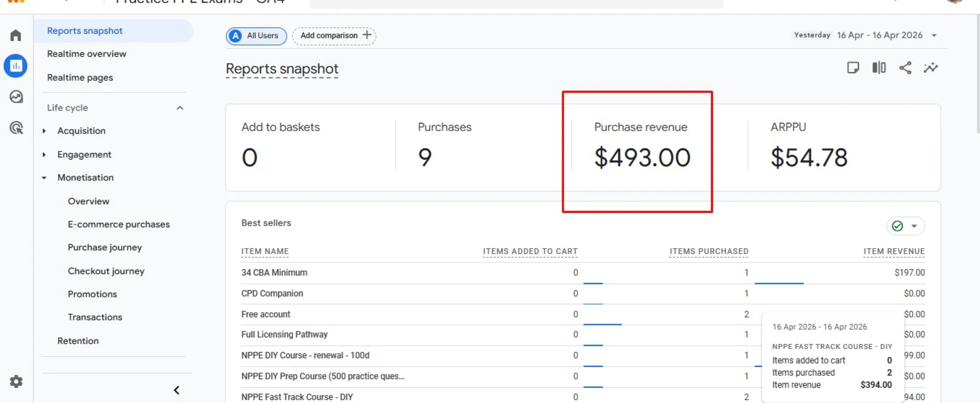Open Realtime pages report
This screenshot has height=403, width=980.
coord(80,77)
